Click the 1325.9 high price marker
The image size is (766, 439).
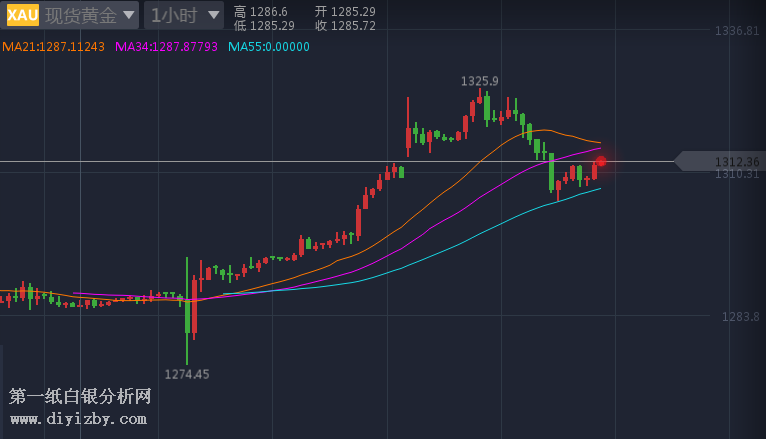[x=479, y=81]
